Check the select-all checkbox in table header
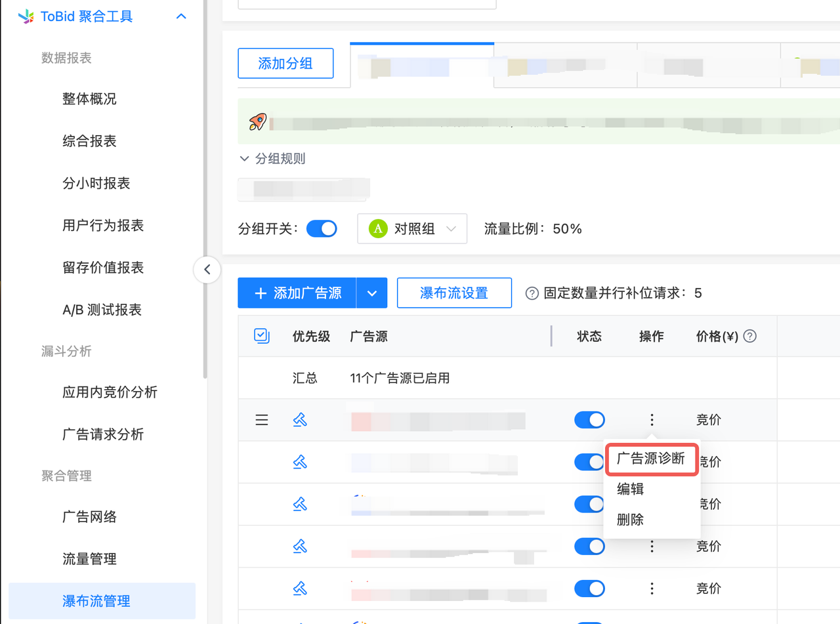 [261, 337]
